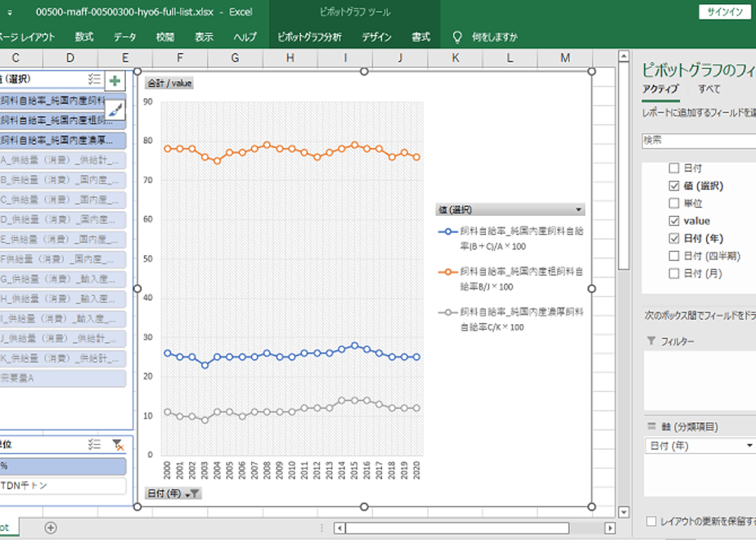Open the 日付 (年) axis filter button on chart
This screenshot has height=540, width=756.
(x=173, y=493)
